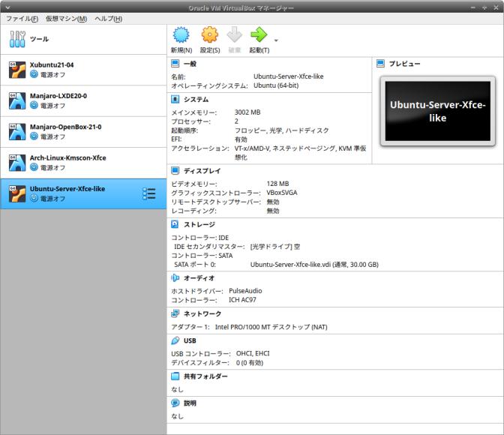This screenshot has width=504, height=435.
Task: Click the 128 MB video memory value
Action: coord(277,184)
